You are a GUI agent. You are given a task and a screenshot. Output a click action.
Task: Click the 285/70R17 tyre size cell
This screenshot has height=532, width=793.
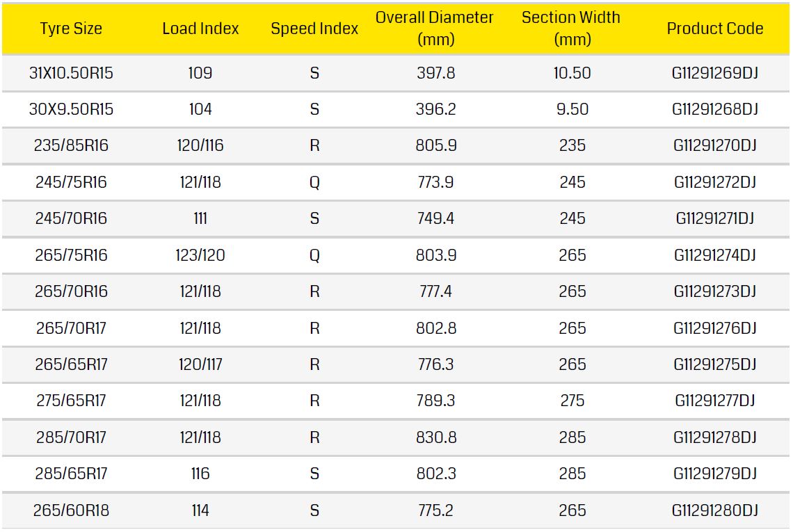tap(71, 437)
